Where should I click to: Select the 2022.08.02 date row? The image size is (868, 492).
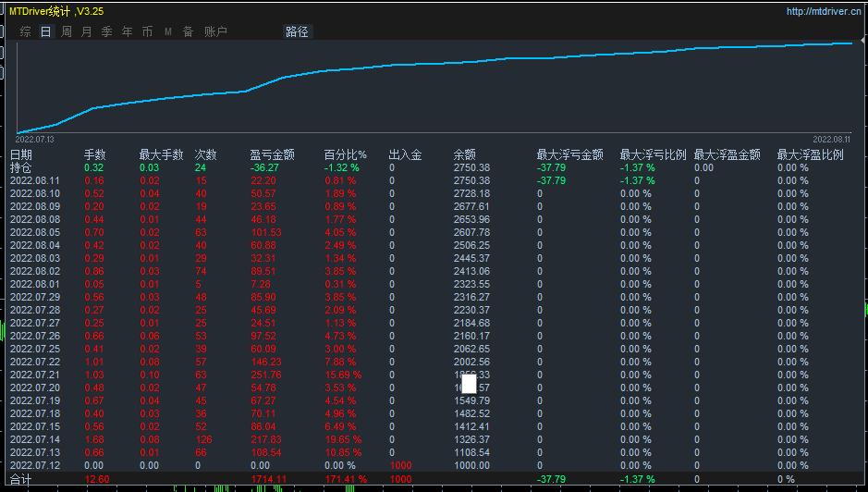pyautogui.click(x=35, y=271)
